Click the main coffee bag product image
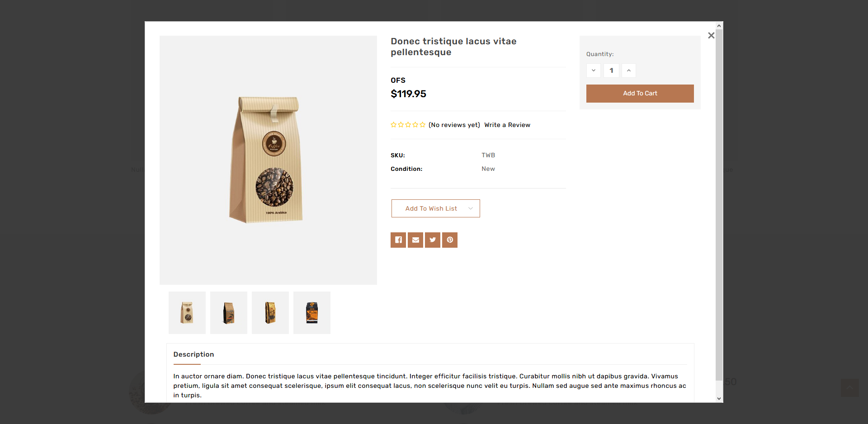 268,160
